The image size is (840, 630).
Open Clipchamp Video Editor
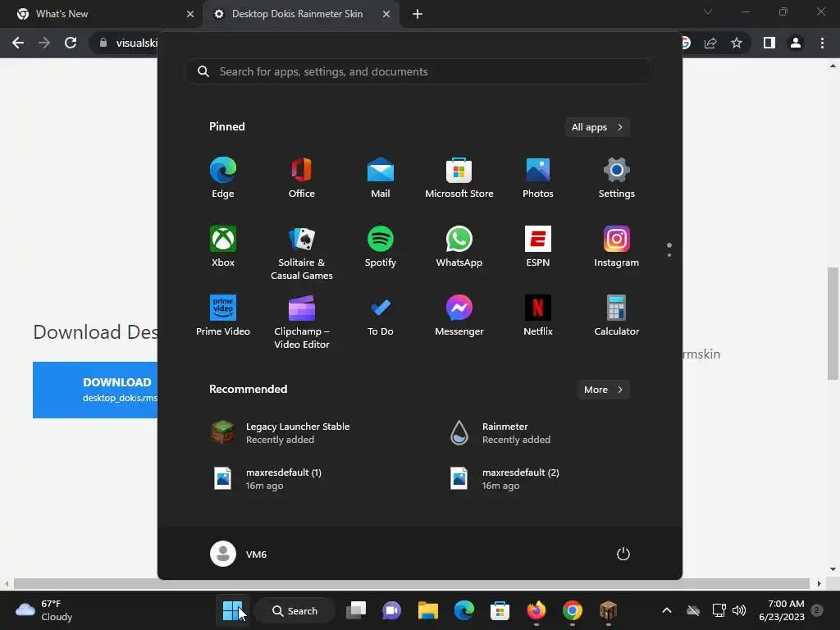click(x=302, y=322)
